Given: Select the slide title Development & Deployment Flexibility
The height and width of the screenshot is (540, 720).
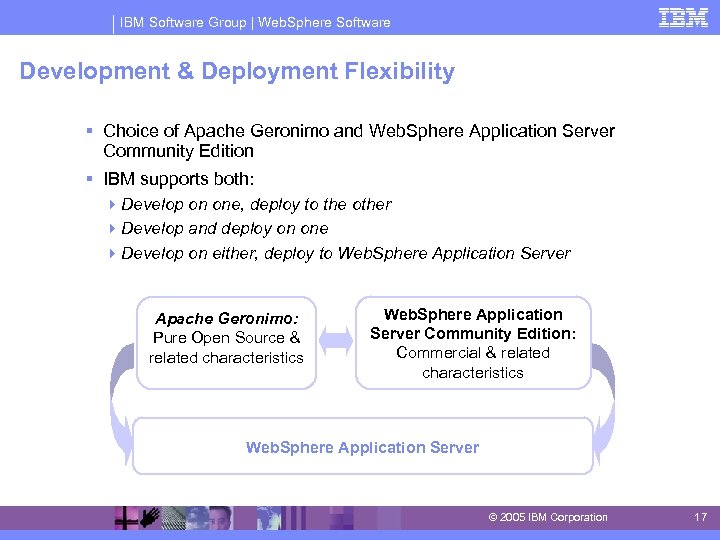Looking at the screenshot, I should click(x=237, y=71).
